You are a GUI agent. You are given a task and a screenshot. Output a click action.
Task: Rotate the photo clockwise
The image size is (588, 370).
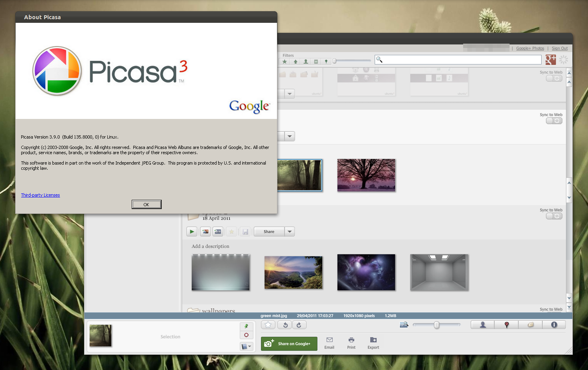299,325
